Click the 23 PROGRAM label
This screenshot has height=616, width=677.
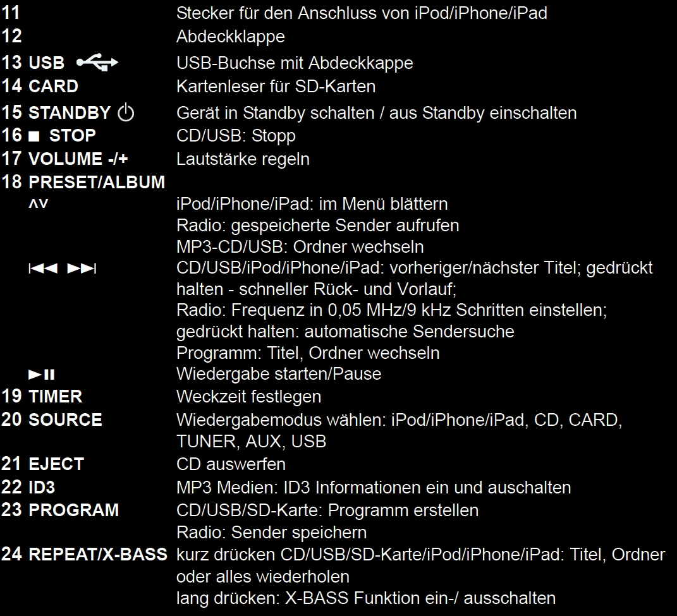pos(60,510)
